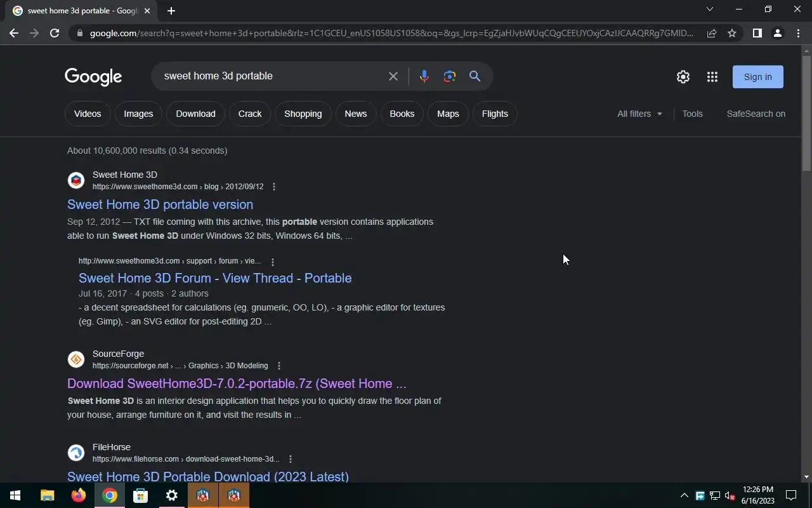812x508 pixels.
Task: Filter results with the Download chip
Action: click(x=195, y=114)
